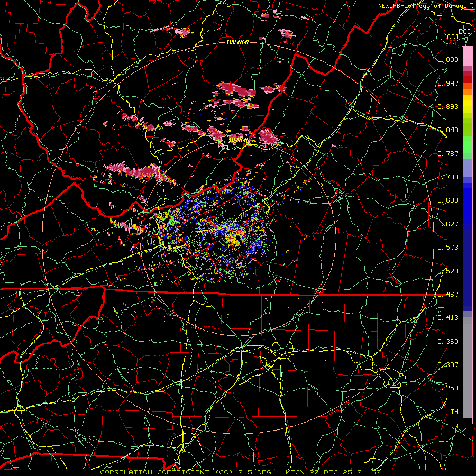
Task: Click the 0.253 color scale value
Action: click(448, 388)
